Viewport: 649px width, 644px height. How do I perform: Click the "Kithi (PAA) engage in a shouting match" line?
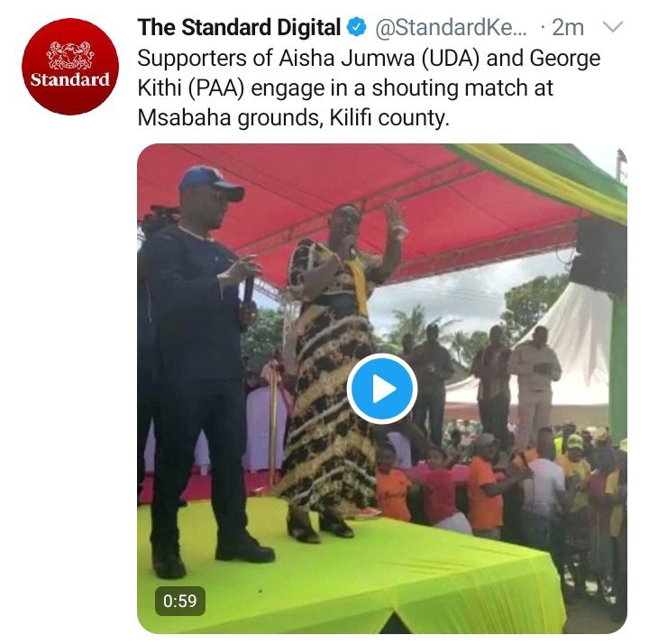coord(345,88)
